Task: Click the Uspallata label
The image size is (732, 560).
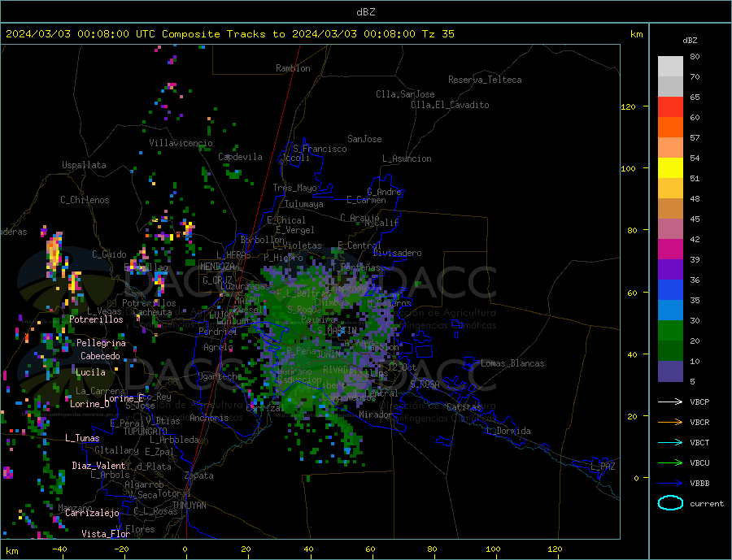Action: point(84,165)
